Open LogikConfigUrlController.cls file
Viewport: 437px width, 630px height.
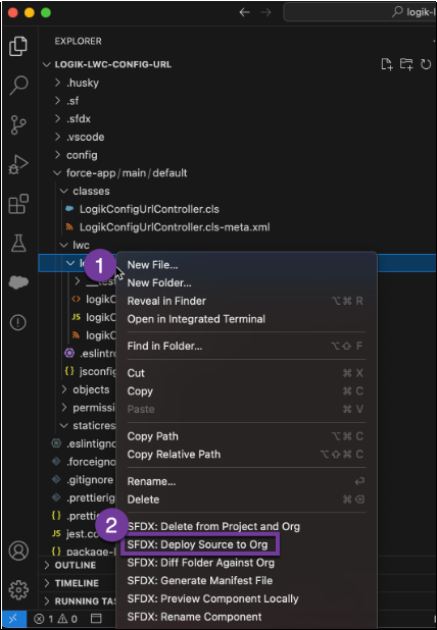pos(149,209)
